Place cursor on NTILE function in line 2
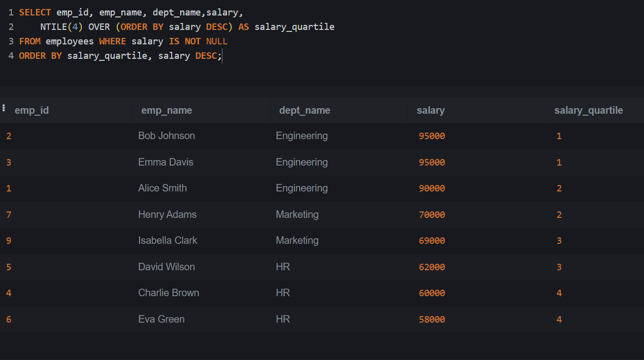Image resolution: width=644 pixels, height=360 pixels. click(54, 27)
